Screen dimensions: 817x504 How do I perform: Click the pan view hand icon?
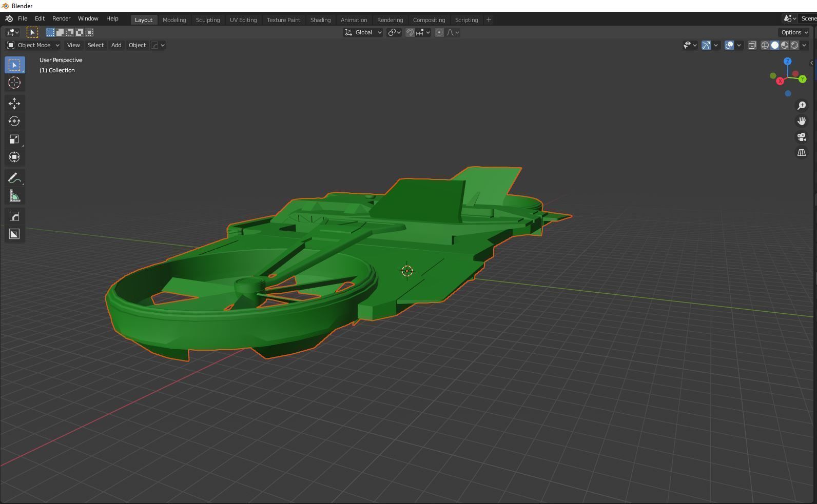801,122
